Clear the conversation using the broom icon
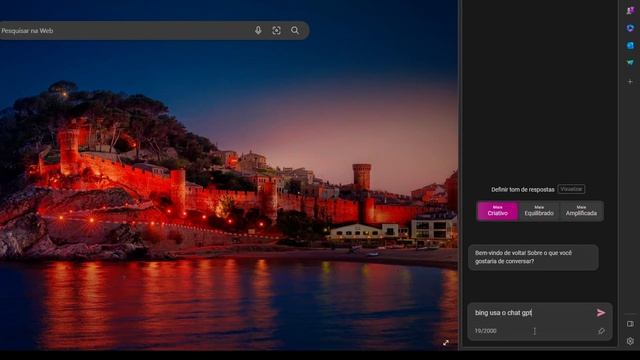 (601, 331)
